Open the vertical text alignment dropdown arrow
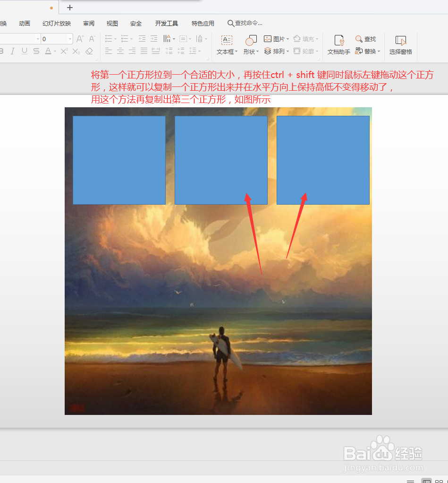The height and width of the screenshot is (483, 448). point(206,39)
